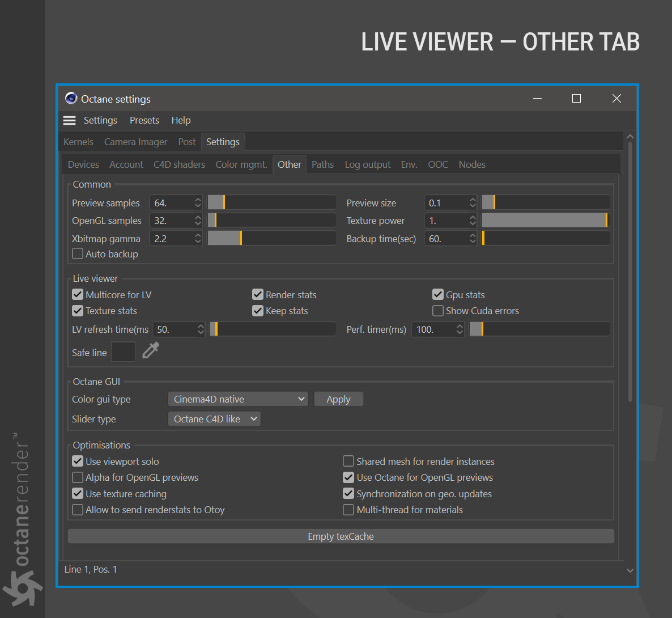Viewport: 672px width, 618px height.
Task: Open the Nodes sub-tab
Action: point(473,164)
